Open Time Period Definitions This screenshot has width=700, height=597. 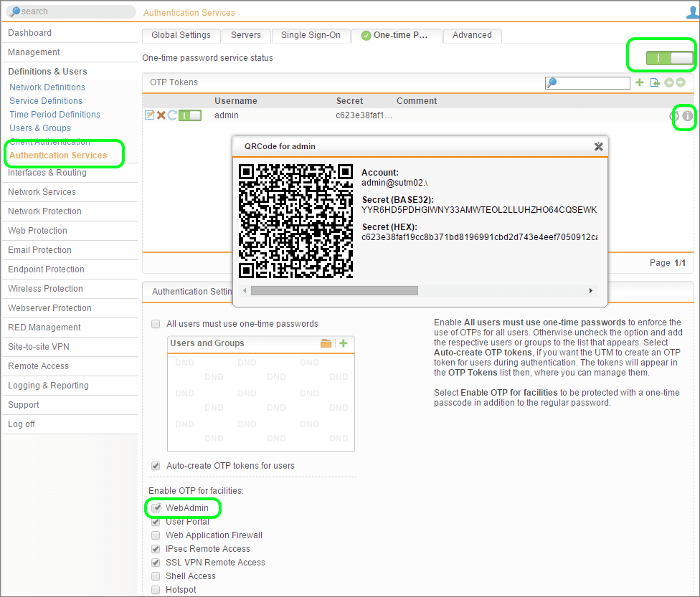tap(55, 115)
